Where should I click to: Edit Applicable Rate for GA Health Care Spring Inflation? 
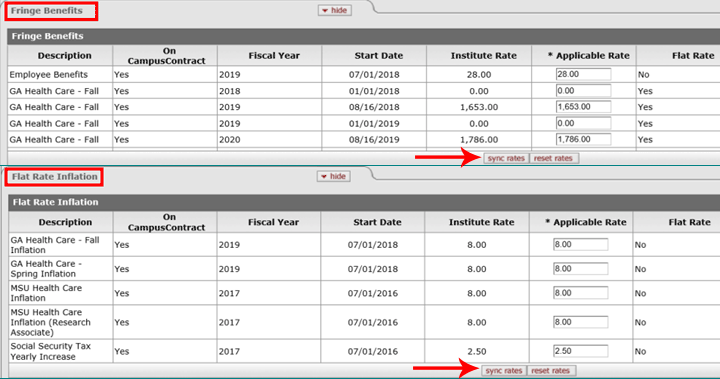point(580,269)
